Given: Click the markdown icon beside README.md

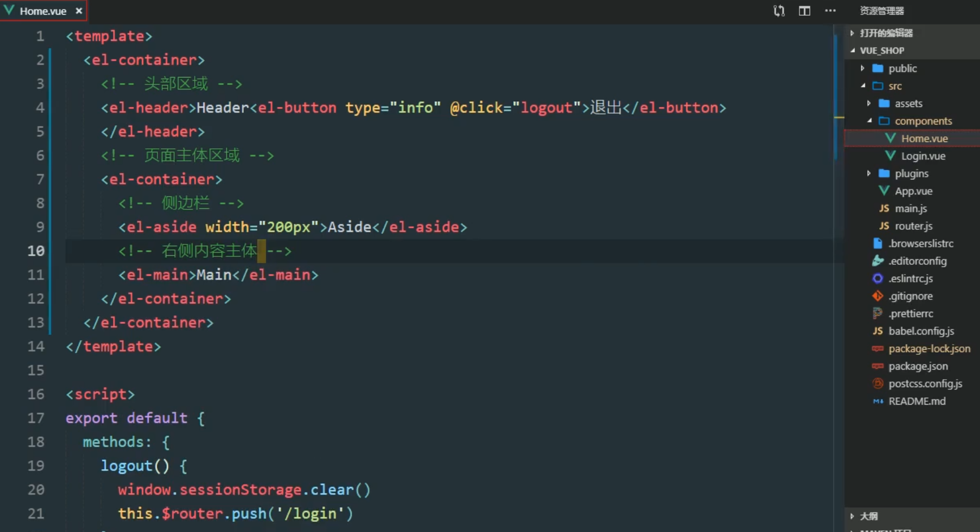Looking at the screenshot, I should pyautogui.click(x=878, y=401).
